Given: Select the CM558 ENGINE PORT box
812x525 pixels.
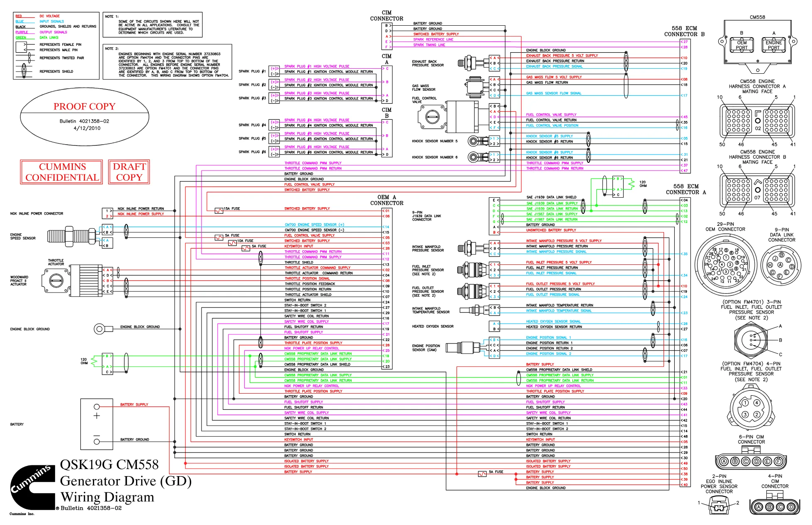Looking at the screenshot, I should [774, 45].
